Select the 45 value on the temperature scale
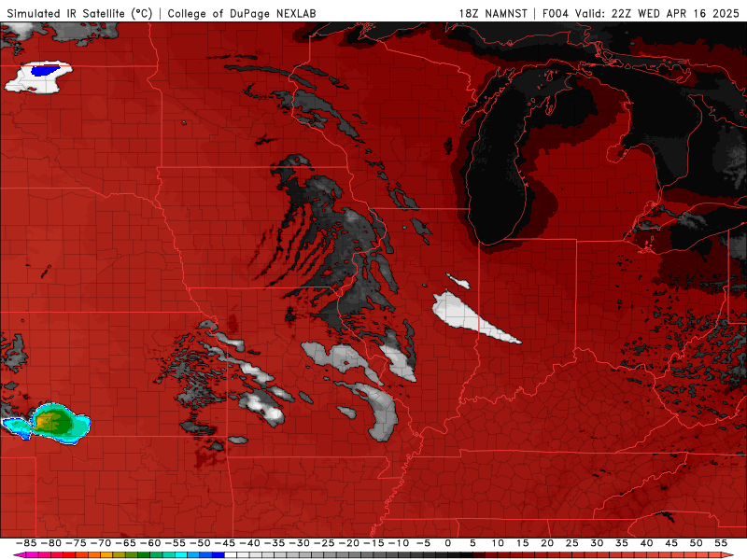 [670, 543]
